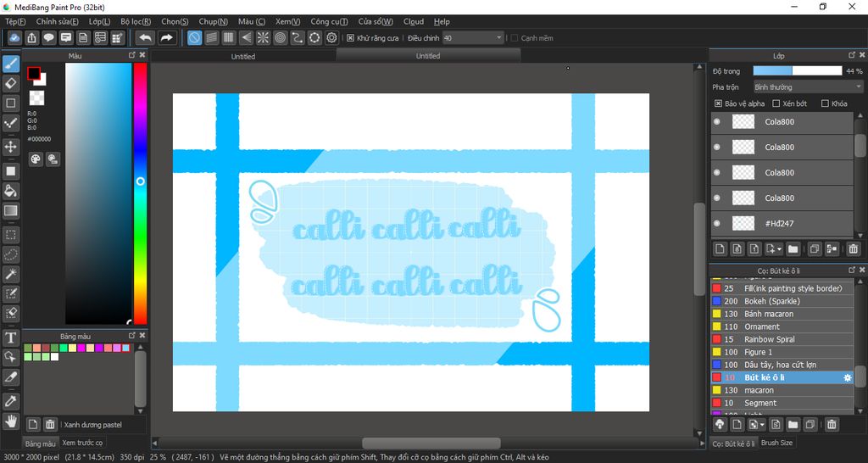
Task: Undock the Bảng màu palette panel
Action: coord(131,336)
